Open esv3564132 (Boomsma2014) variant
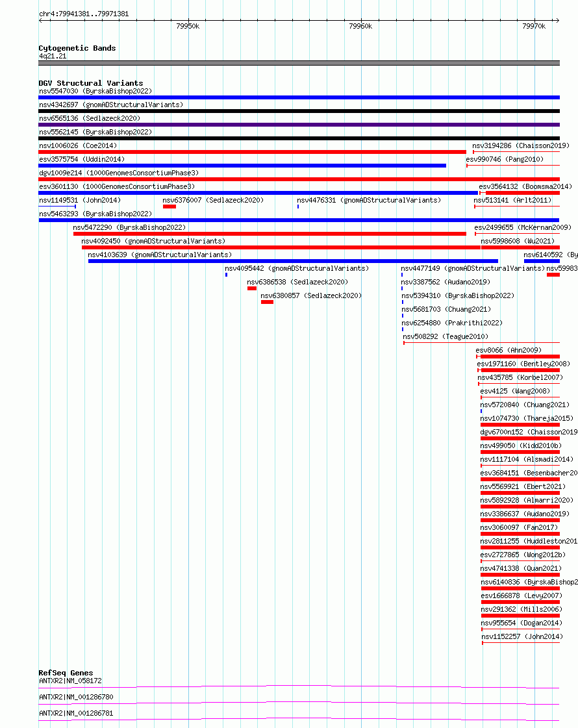 (x=525, y=186)
